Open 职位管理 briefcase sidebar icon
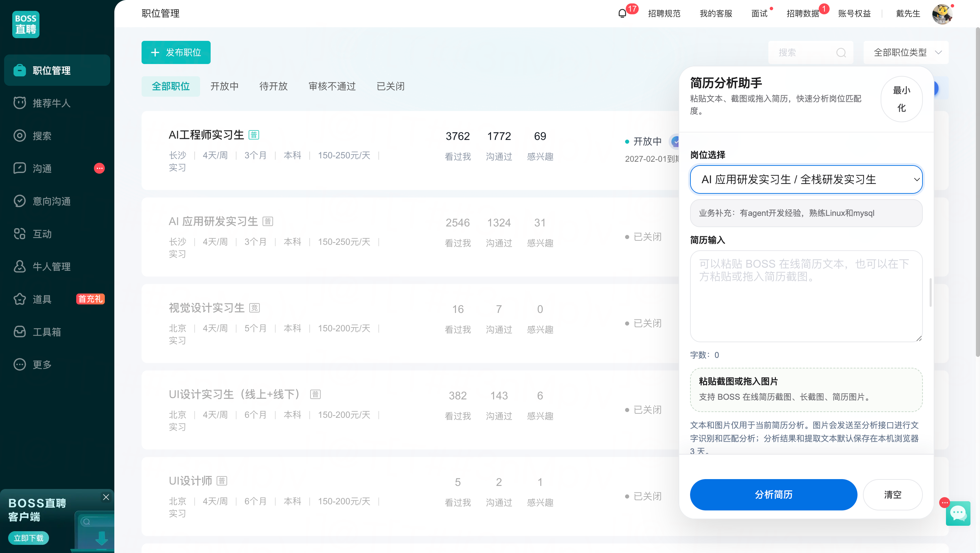This screenshot has height=553, width=980. [x=19, y=70]
